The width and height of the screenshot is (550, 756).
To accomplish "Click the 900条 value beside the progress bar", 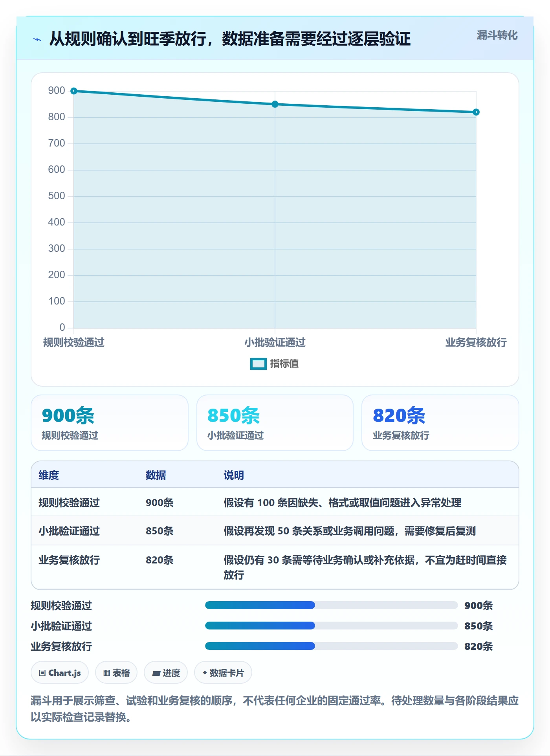I will coord(478,606).
